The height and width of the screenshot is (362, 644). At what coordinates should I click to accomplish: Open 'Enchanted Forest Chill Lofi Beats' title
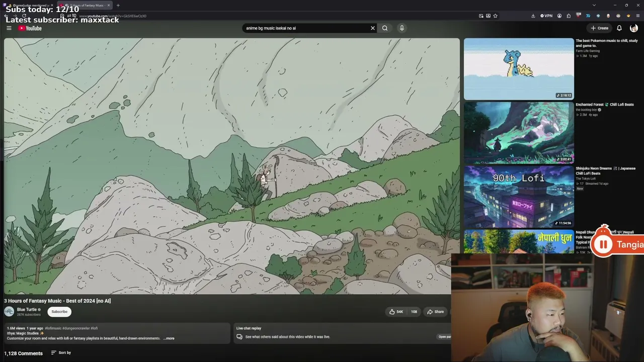(605, 105)
